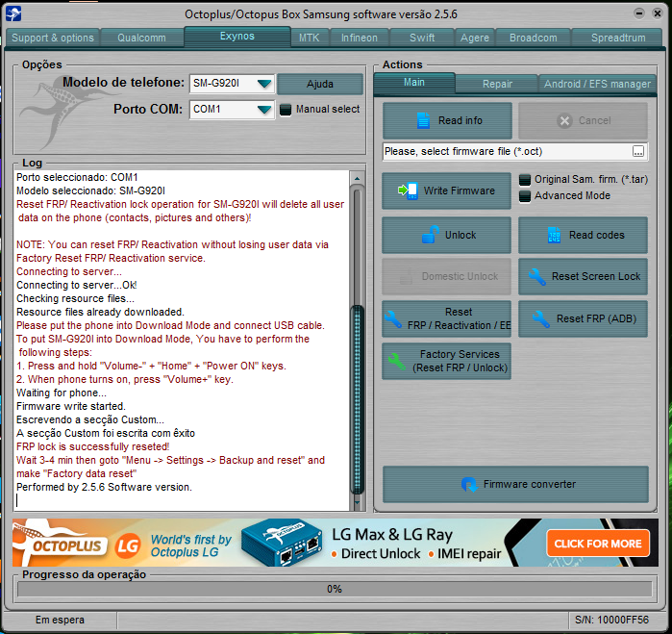
Task: Click 'Porto seleccionado: COM1' log line
Action: click(x=77, y=177)
